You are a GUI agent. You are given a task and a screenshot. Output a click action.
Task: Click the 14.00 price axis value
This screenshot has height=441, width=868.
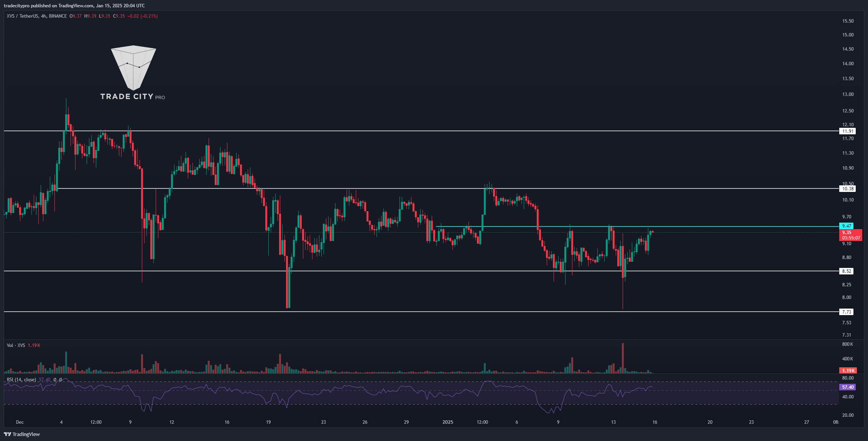coord(848,64)
